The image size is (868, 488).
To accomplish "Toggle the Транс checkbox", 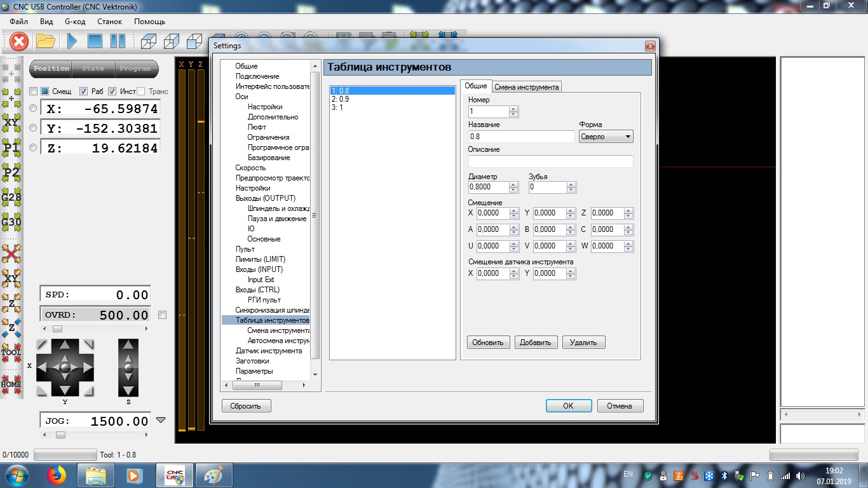I will pos(141,91).
